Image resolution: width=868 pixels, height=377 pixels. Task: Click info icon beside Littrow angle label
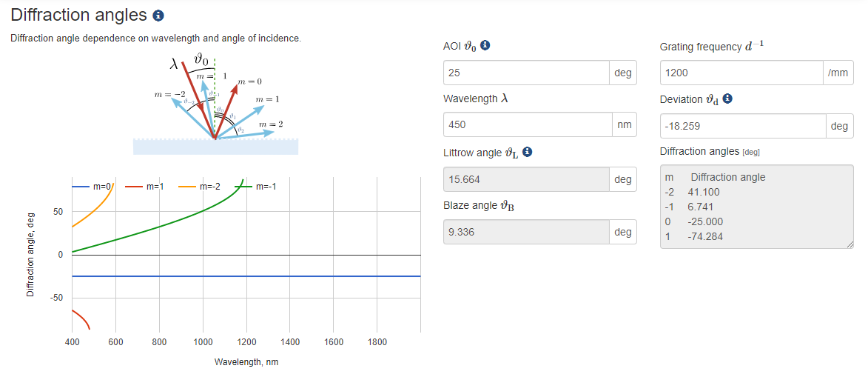pos(527,152)
